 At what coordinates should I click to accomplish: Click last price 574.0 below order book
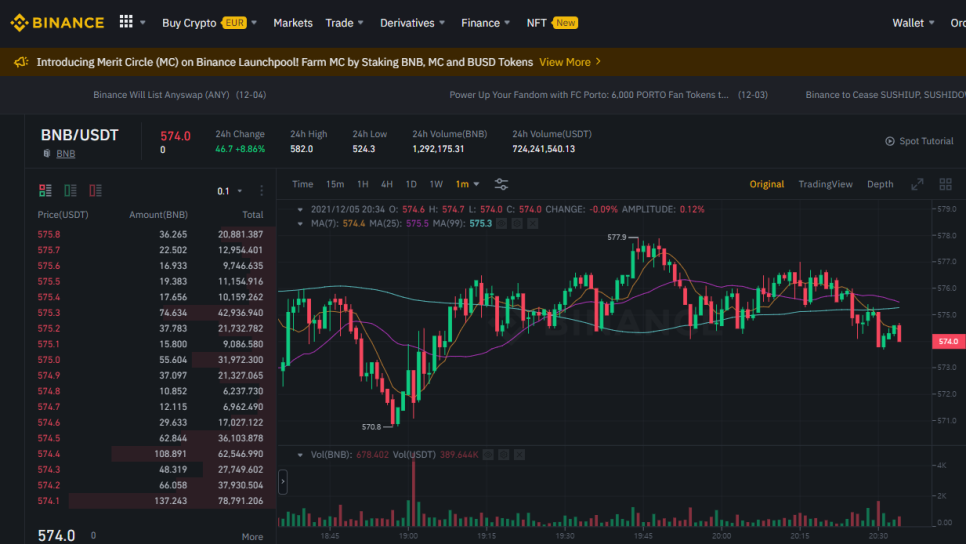[56, 535]
